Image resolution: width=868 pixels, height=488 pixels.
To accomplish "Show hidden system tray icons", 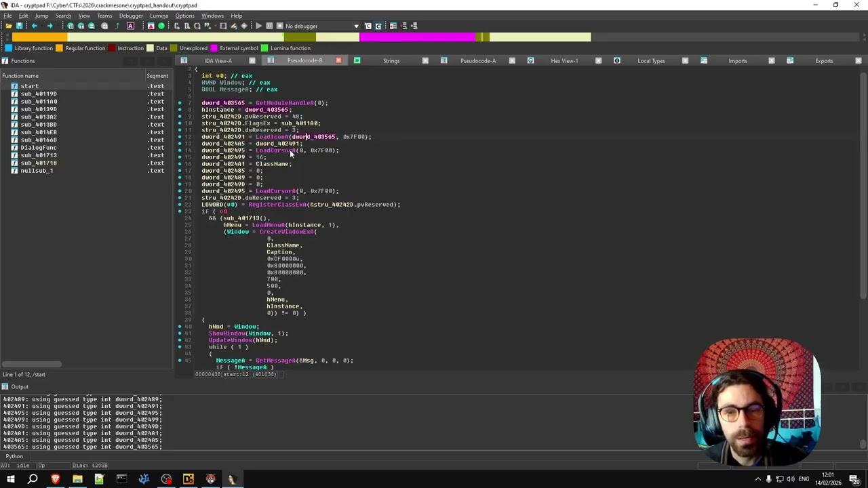I will [758, 479].
